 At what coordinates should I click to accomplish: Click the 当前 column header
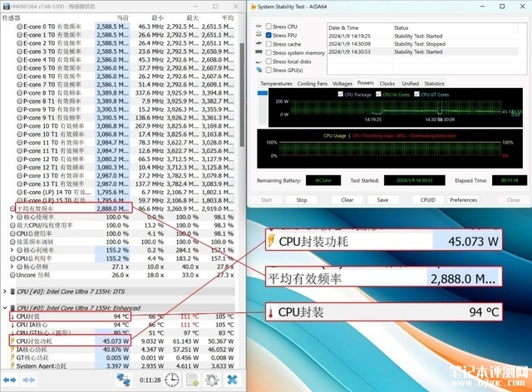122,17
